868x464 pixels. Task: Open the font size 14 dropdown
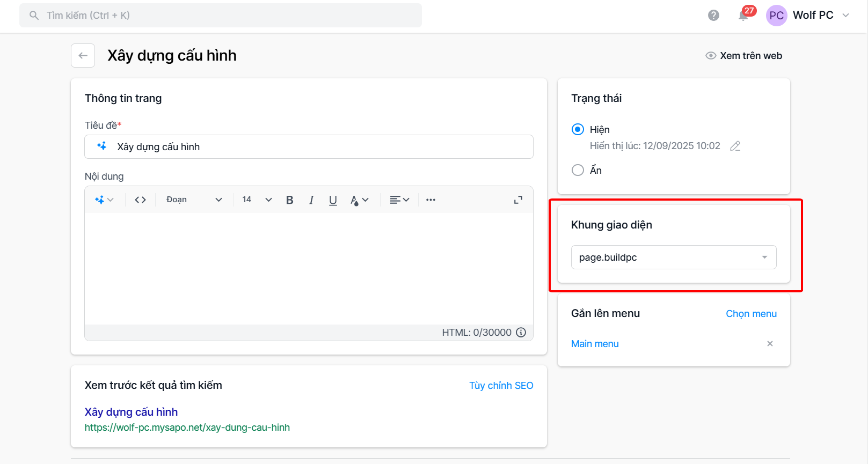pyautogui.click(x=257, y=200)
